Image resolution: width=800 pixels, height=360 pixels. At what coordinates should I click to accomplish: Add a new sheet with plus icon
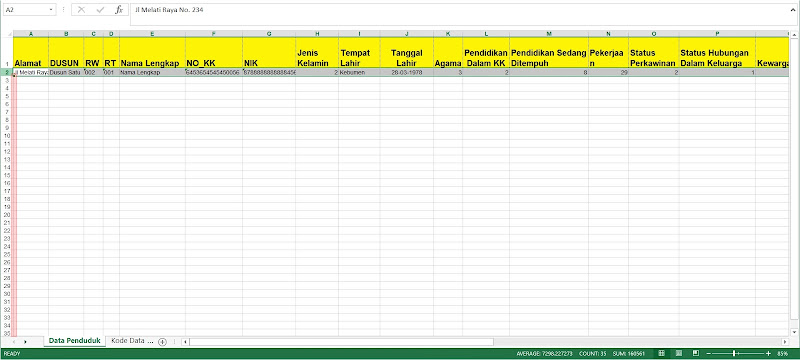click(x=162, y=342)
